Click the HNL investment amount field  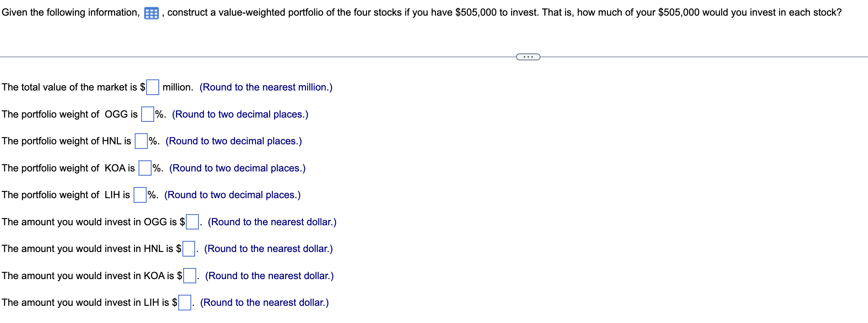pos(189,249)
